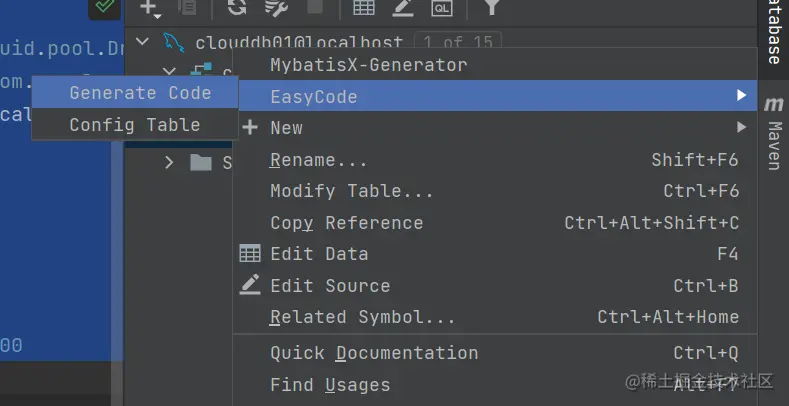This screenshot has width=789, height=406.
Task: Click the Filter funnel icon
Action: pyautogui.click(x=492, y=7)
